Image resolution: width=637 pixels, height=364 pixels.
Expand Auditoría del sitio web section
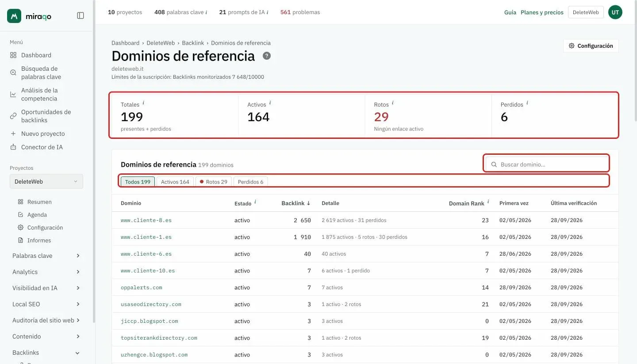46,320
